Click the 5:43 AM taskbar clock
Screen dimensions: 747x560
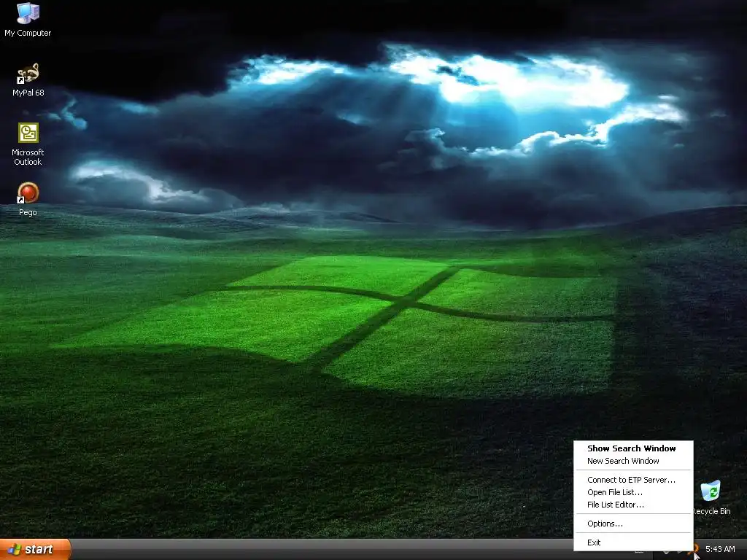pos(720,549)
